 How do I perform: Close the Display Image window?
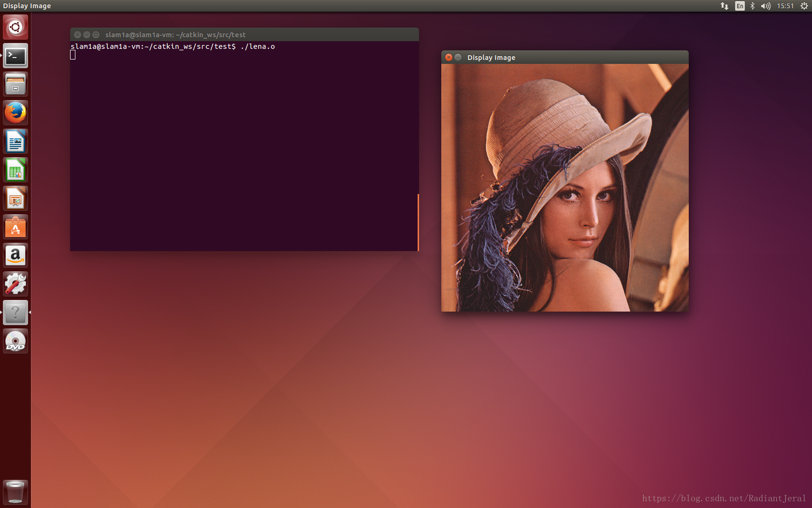tap(449, 57)
